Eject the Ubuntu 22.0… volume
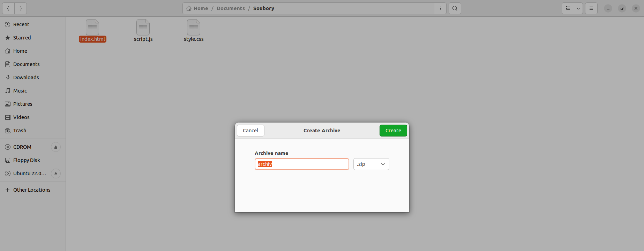This screenshot has height=251, width=644. 56,174
